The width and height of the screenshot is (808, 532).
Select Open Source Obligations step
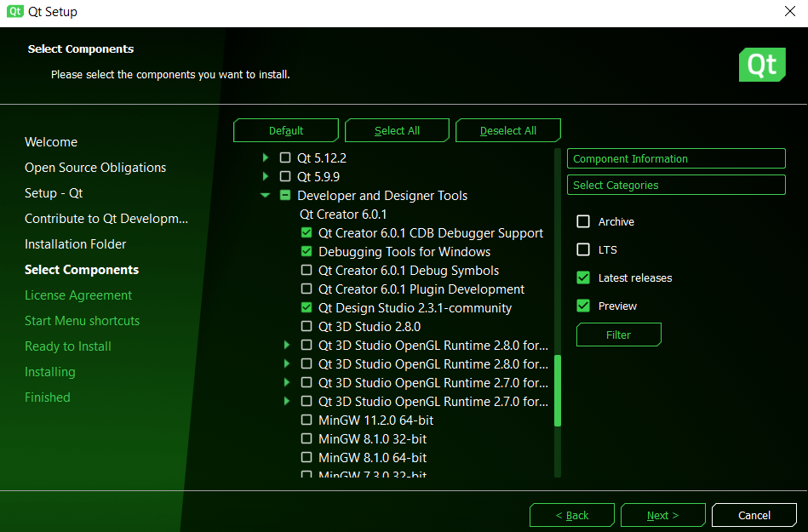click(x=95, y=168)
